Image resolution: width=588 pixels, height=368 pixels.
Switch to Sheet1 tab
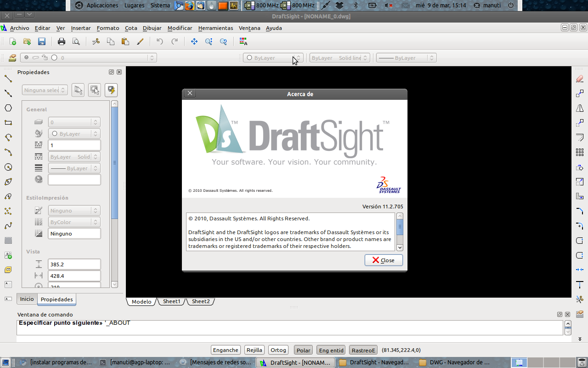tap(171, 301)
